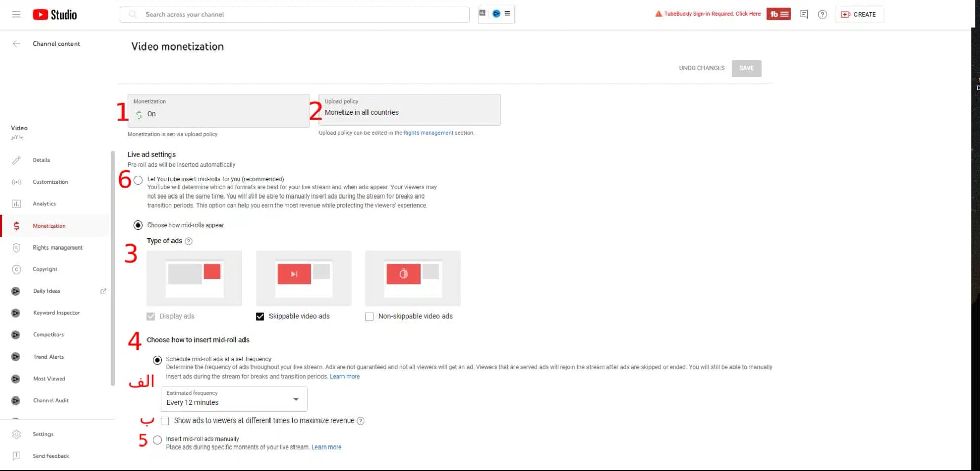Select Let YouTube insert mid-rolls radio
Image resolution: width=980 pixels, height=471 pixels.
138,180
